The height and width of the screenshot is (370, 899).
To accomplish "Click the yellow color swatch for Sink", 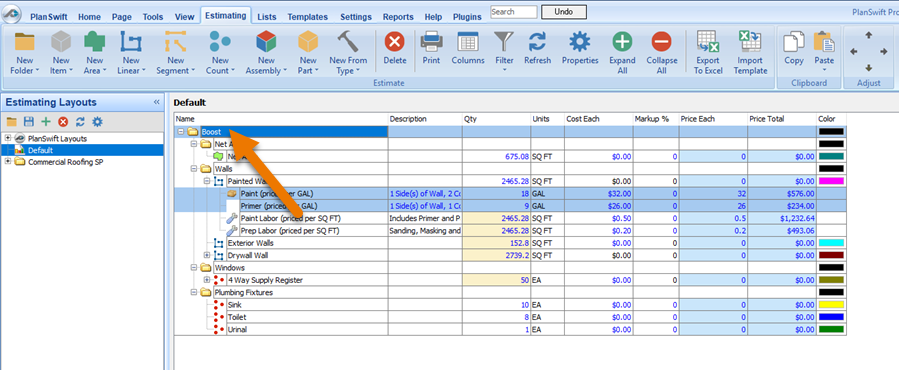I will (x=831, y=305).
